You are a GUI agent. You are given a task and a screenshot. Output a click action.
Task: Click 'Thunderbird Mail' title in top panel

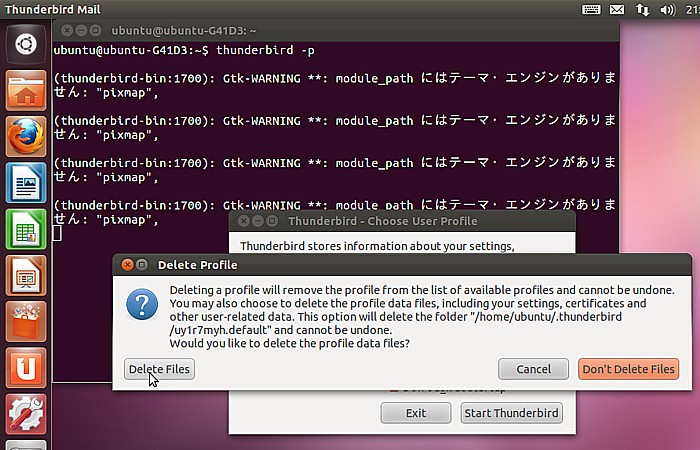53,9
